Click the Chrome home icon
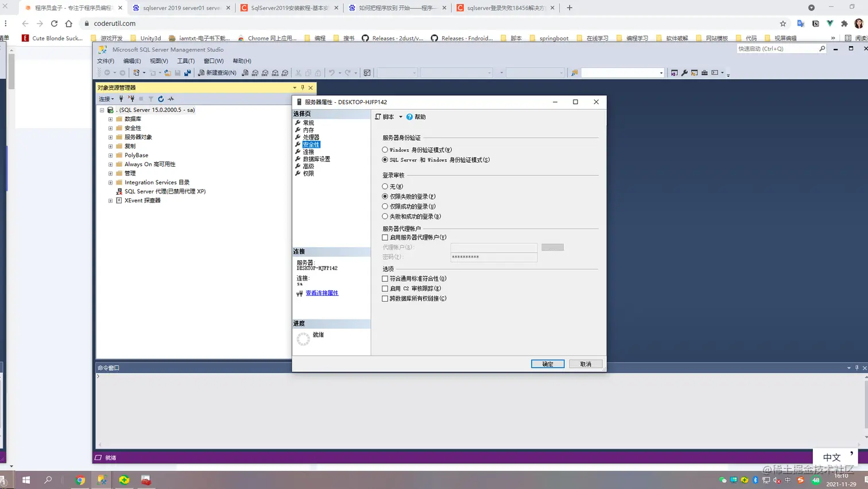The image size is (868, 489). (x=69, y=24)
